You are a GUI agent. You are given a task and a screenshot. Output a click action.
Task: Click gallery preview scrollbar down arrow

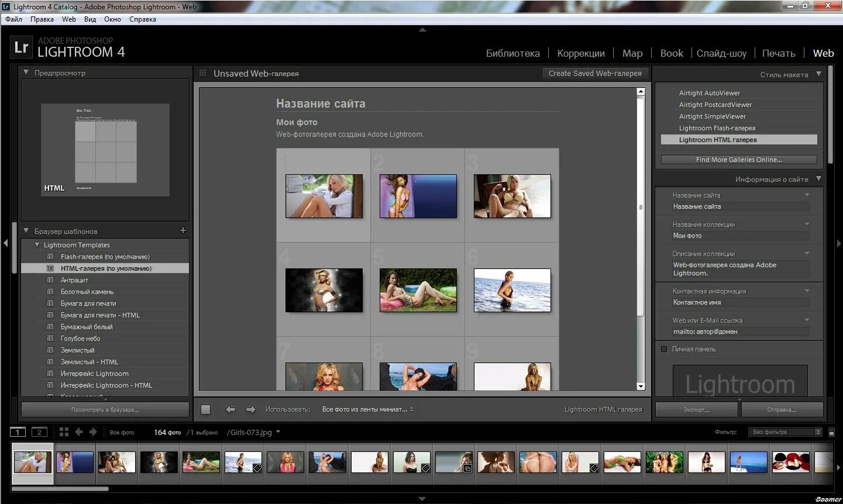pyautogui.click(x=641, y=386)
